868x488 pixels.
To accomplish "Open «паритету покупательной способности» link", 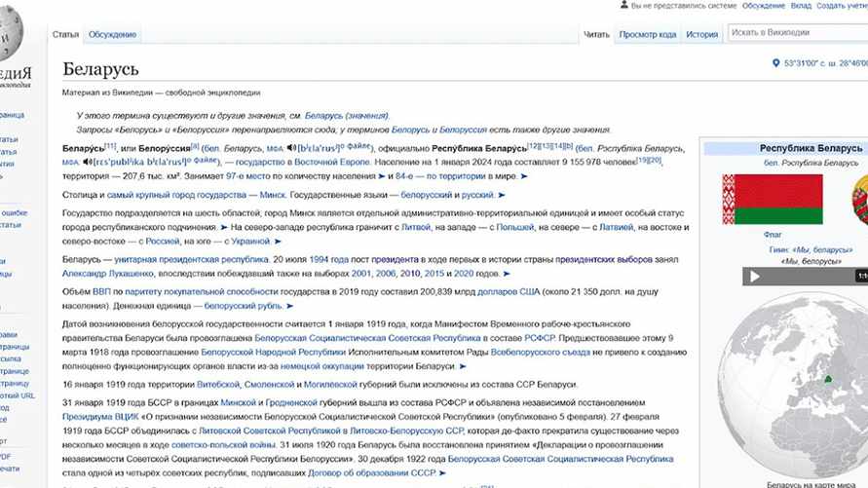I will coord(202,291).
